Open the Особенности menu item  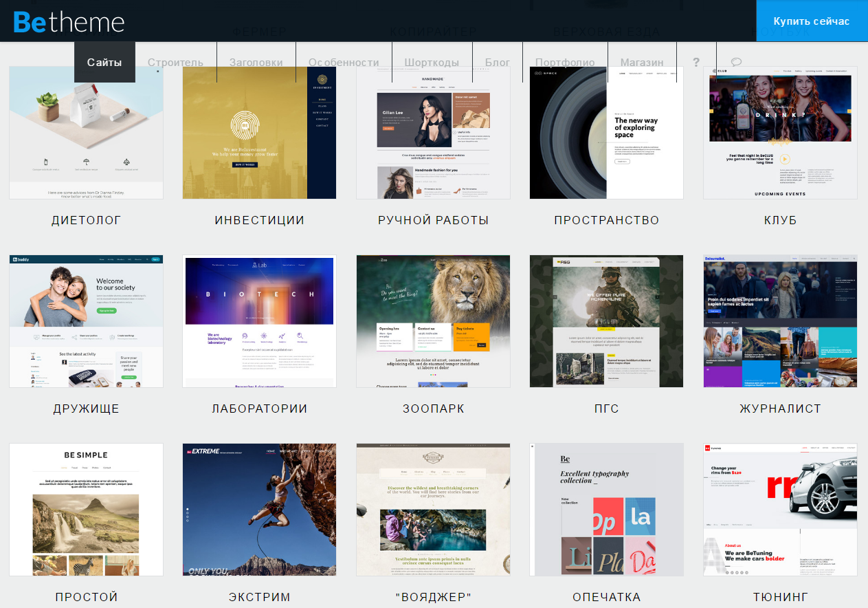pyautogui.click(x=344, y=63)
